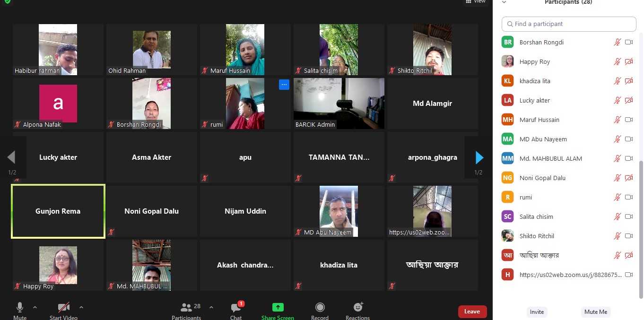This screenshot has height=320, width=644.
Task: Start Video using the crossed camera icon
Action: click(x=64, y=308)
